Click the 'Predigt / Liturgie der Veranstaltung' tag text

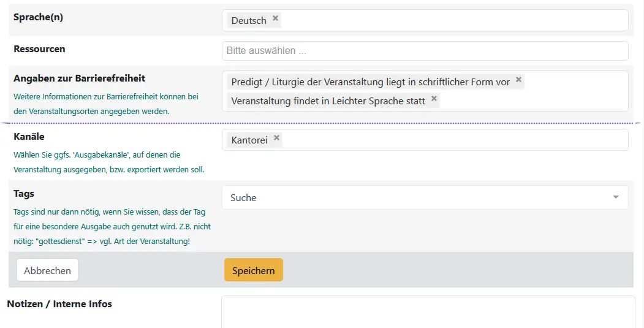coord(371,82)
